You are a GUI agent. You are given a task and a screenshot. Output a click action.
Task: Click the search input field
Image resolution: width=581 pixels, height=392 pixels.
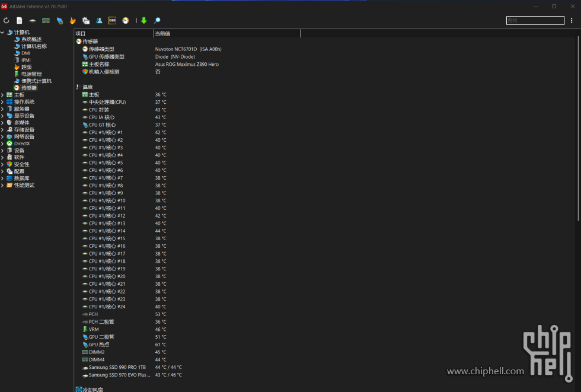(x=535, y=20)
